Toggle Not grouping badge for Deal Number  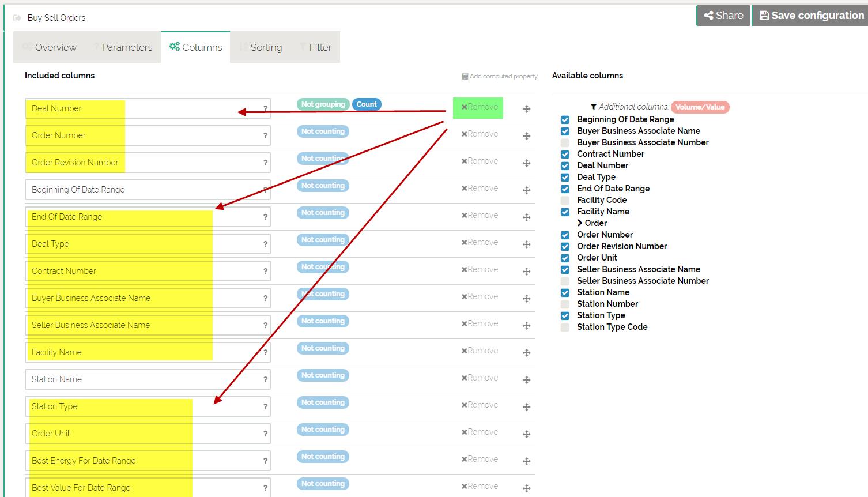point(323,104)
